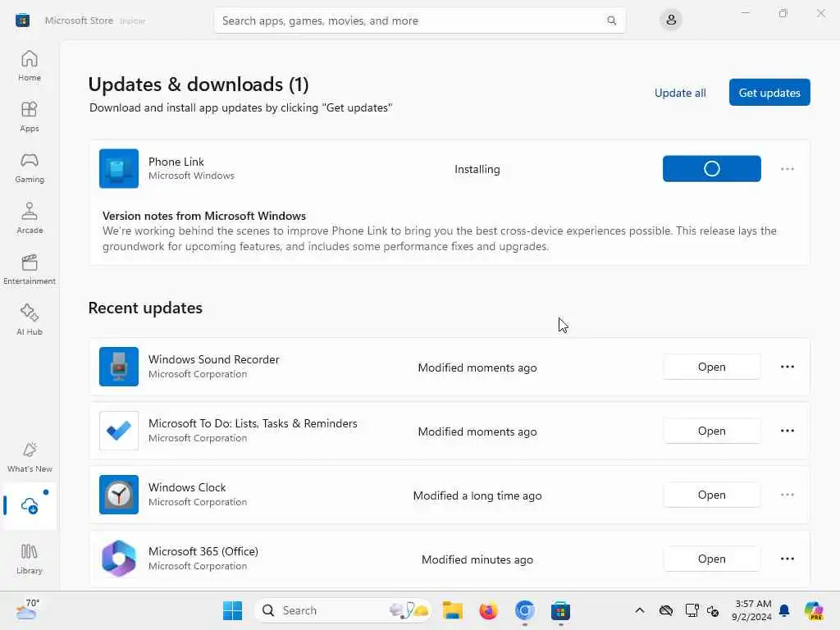Open the Gaming section

[30, 167]
